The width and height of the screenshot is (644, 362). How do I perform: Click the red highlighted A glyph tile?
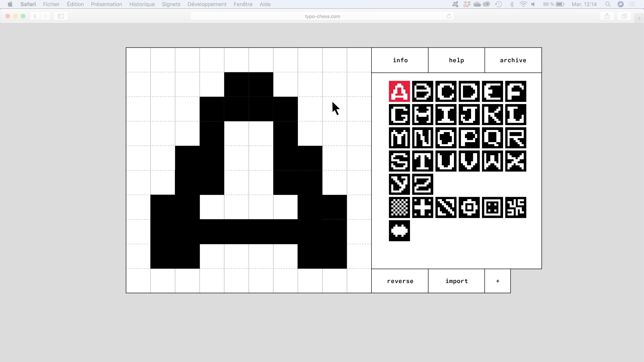399,91
